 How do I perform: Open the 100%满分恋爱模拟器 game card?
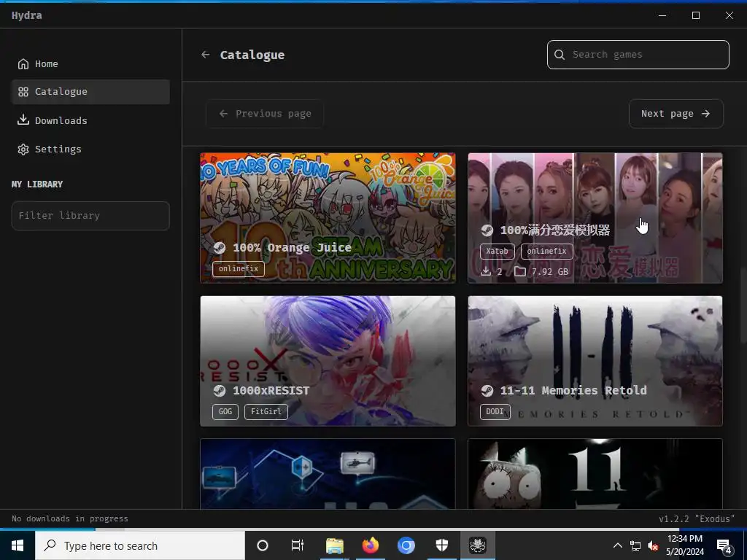click(x=595, y=217)
